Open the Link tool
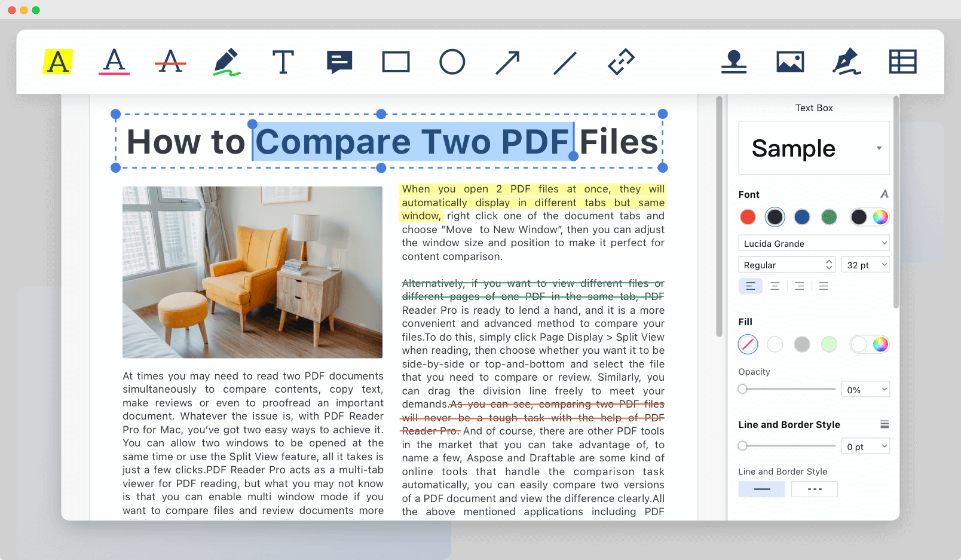This screenshot has height=560, width=961. tap(621, 62)
